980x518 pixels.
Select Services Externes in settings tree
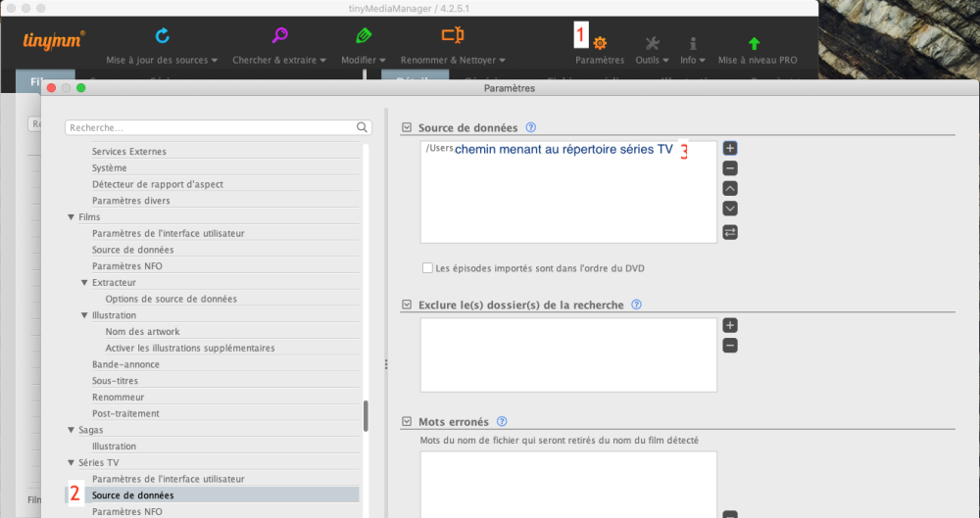(x=128, y=152)
